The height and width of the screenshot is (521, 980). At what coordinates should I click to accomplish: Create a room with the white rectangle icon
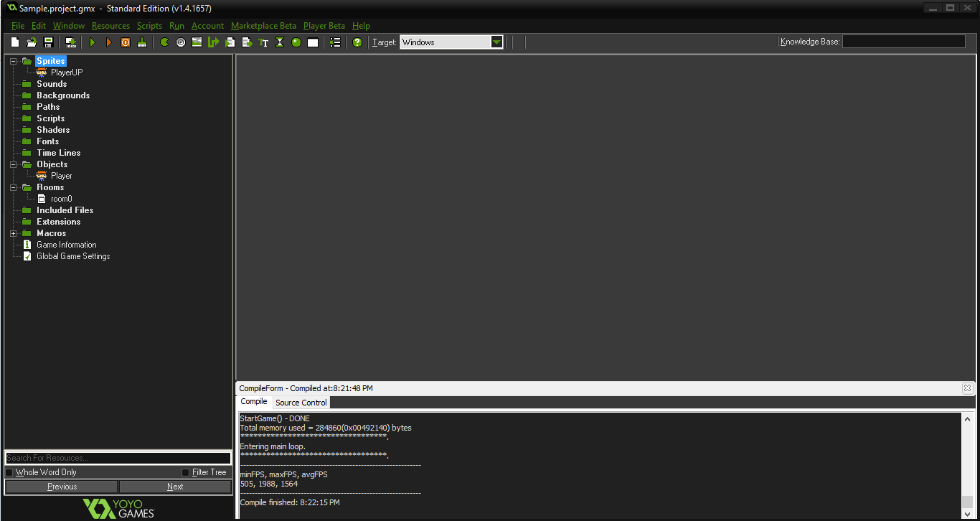tap(313, 42)
